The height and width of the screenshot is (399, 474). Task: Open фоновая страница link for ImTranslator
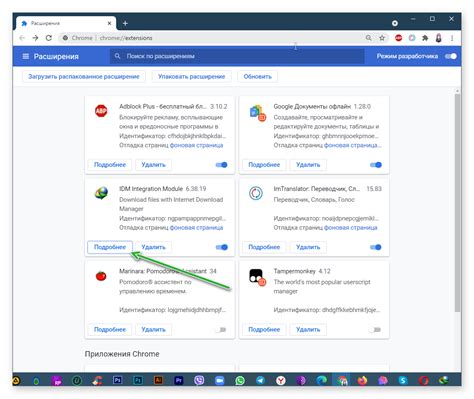(351, 228)
